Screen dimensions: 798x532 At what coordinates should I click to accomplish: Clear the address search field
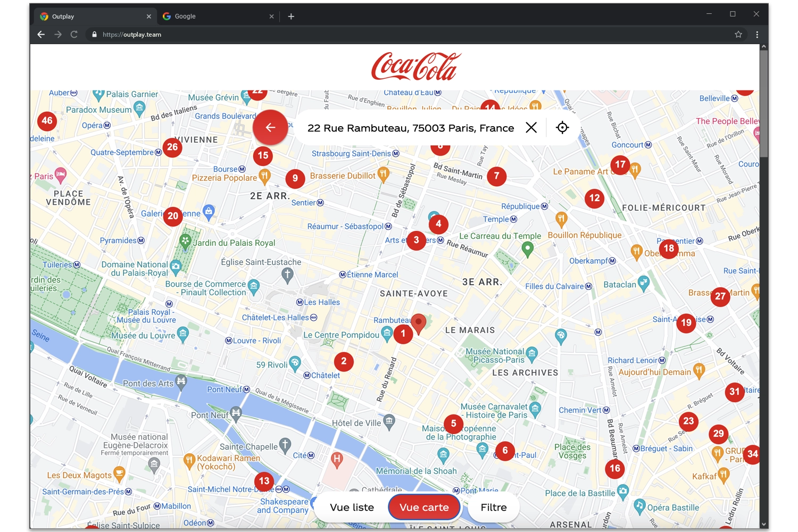[531, 128]
